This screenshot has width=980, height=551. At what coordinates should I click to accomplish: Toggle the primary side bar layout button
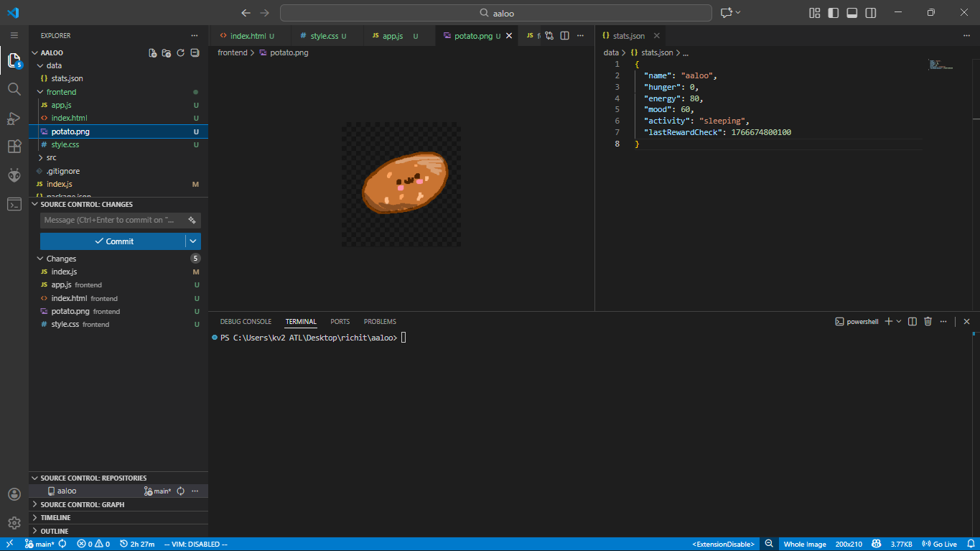click(x=834, y=13)
